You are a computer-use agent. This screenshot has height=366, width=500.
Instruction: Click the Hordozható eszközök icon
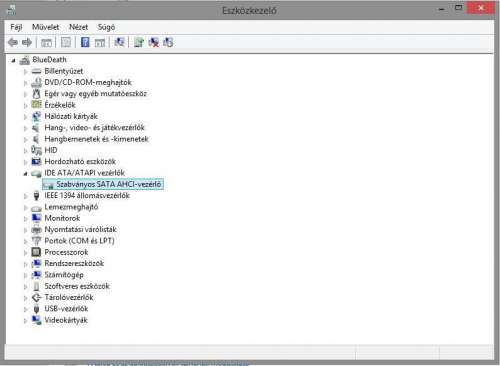click(36, 162)
